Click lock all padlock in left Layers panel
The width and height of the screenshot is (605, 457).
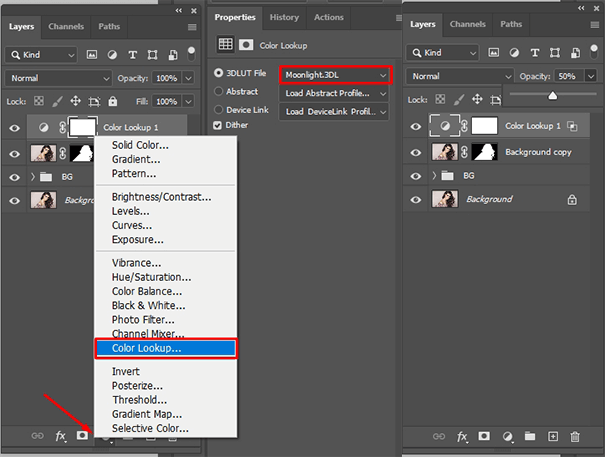click(x=112, y=101)
